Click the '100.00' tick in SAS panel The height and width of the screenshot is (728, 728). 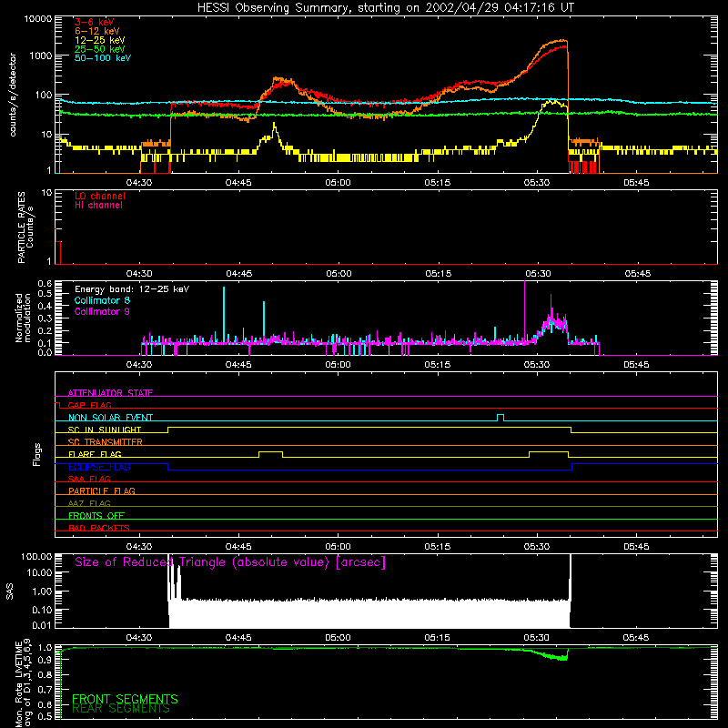click(36, 557)
